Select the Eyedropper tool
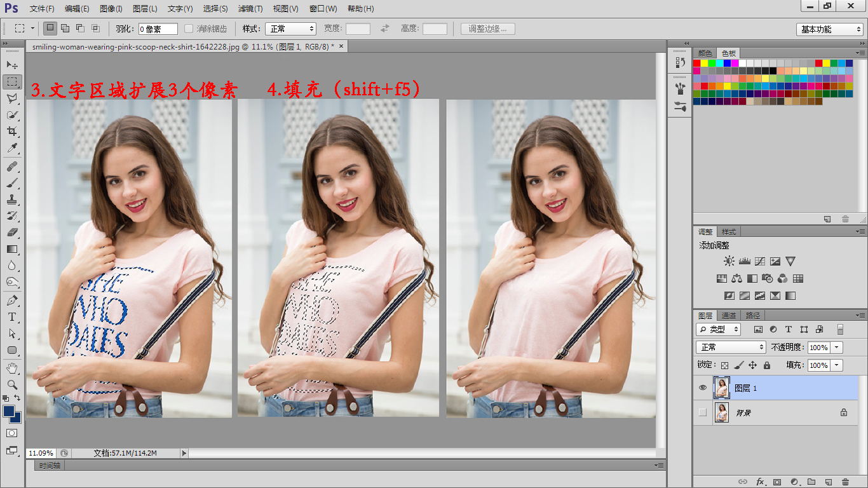Viewport: 868px width, 488px height. pyautogui.click(x=12, y=148)
